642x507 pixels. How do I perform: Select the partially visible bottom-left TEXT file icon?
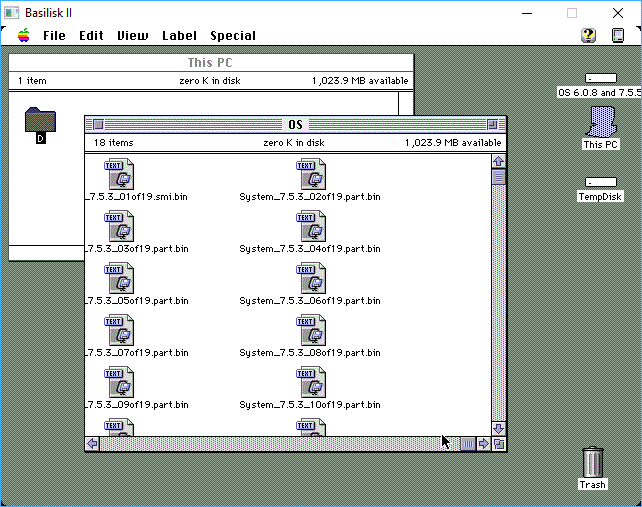[x=119, y=427]
